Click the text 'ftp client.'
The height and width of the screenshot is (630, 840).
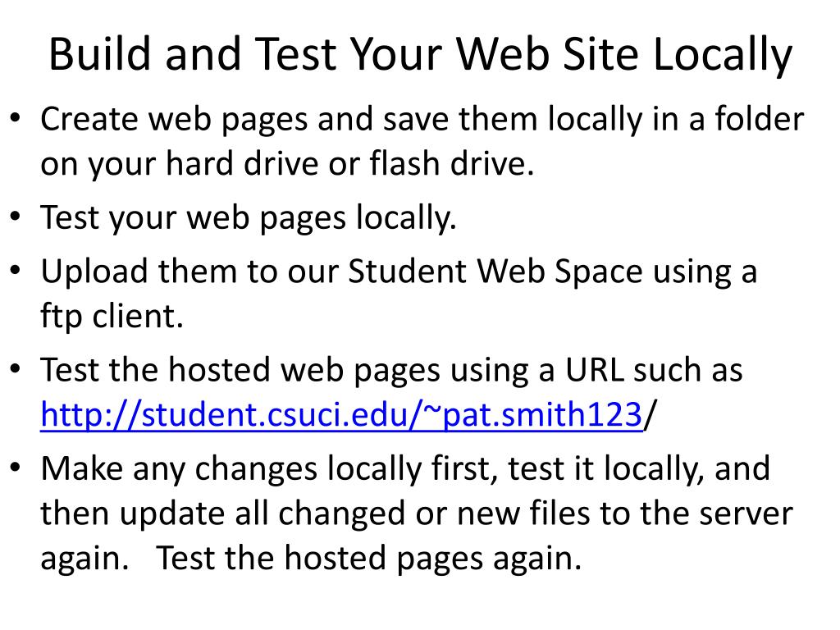pyautogui.click(x=112, y=317)
